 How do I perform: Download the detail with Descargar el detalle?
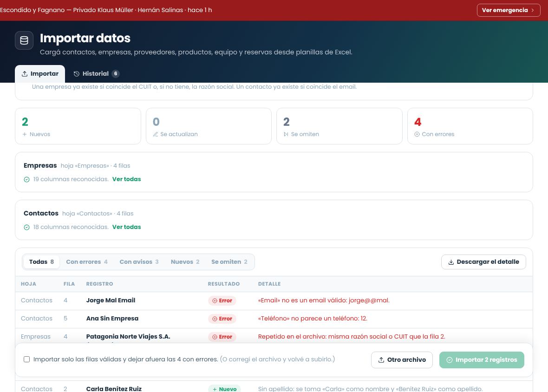(x=484, y=262)
